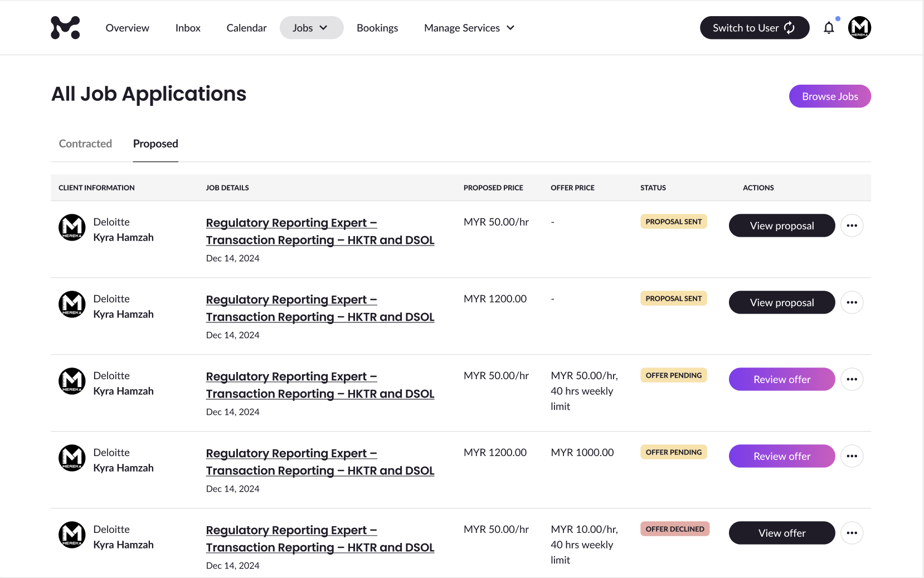Open the first Regulatory Reporting Expert job link

[319, 231]
